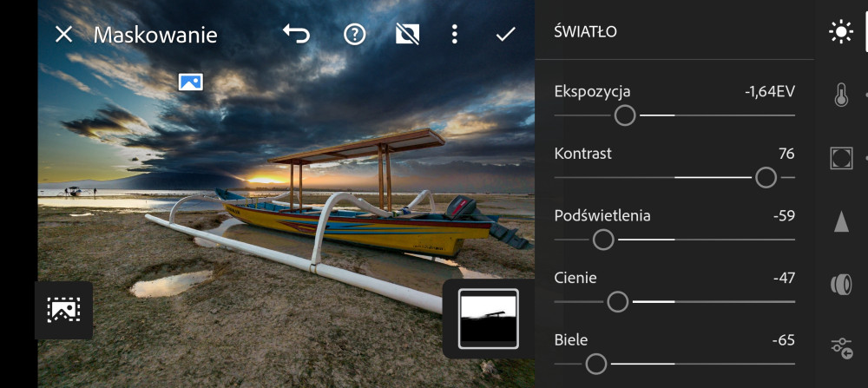Select the sky mask pin on photo

click(191, 82)
